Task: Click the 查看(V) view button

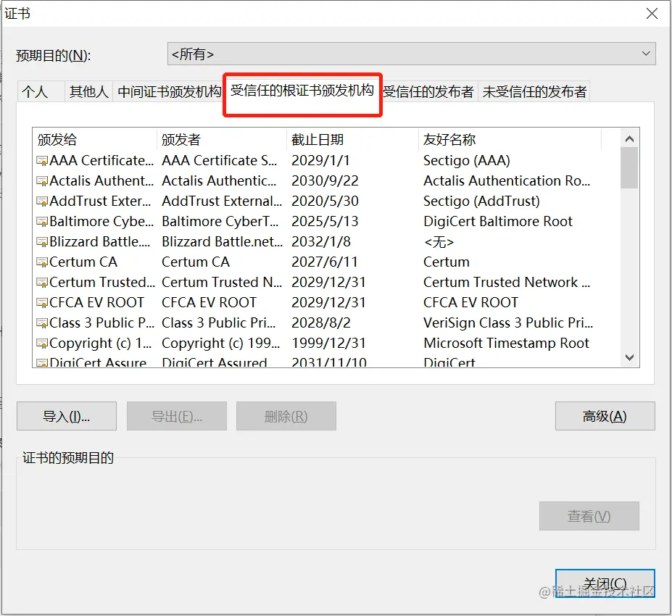Action: point(589,516)
